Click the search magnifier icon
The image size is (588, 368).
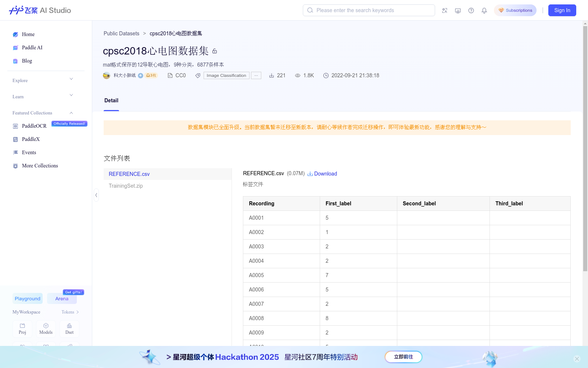click(x=310, y=10)
